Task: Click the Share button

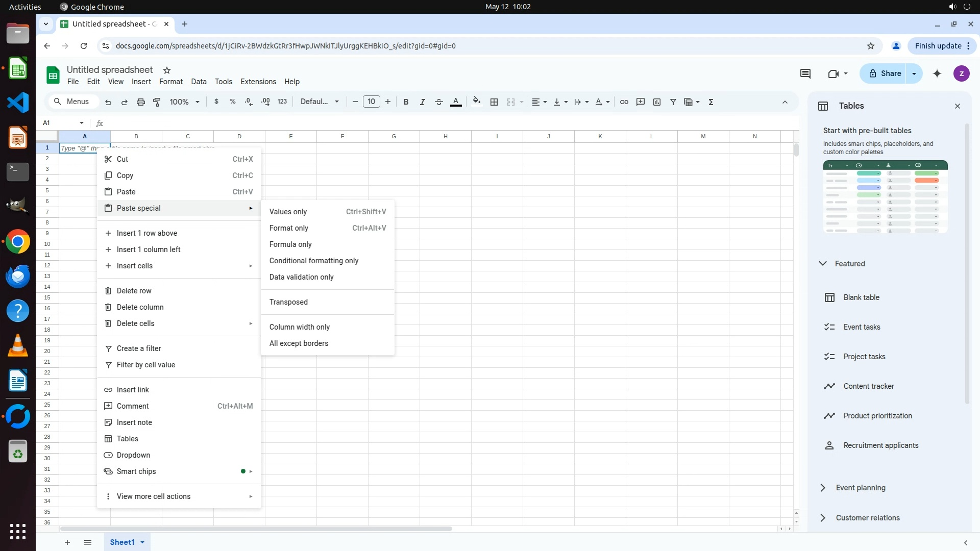Action: pos(885,73)
